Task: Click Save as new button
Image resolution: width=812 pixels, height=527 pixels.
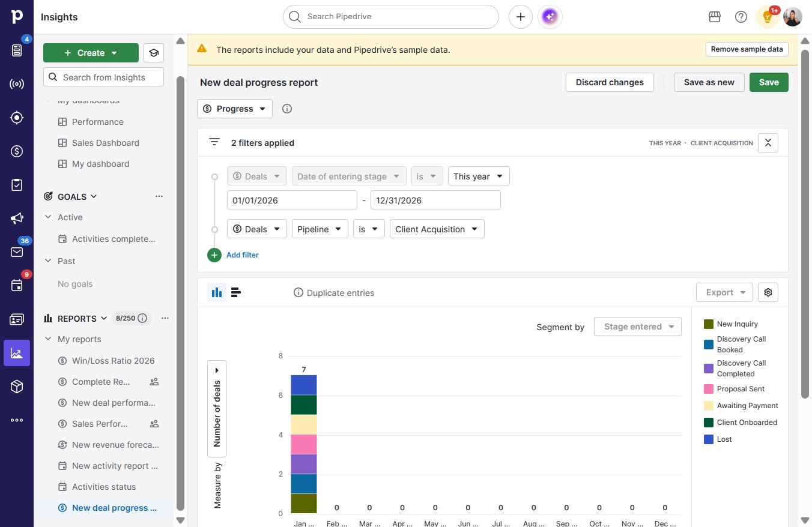Action: pos(709,82)
